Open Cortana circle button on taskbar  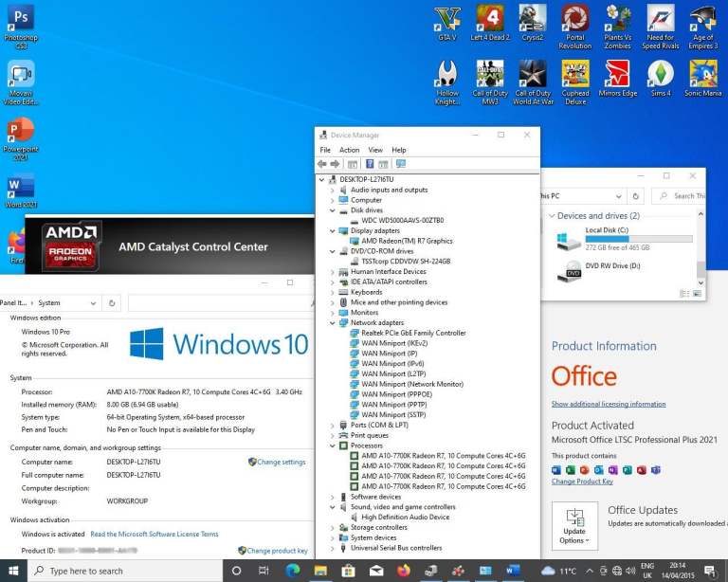click(x=237, y=571)
